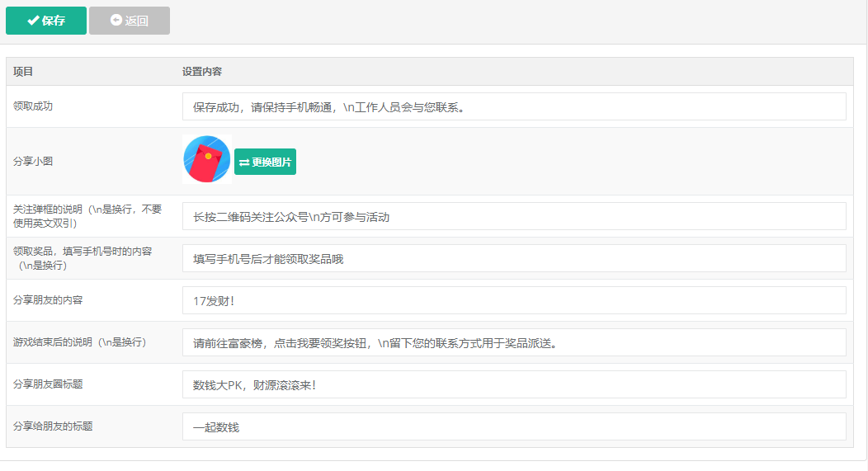Click the 游戏结束后的说明 row label
868x471 pixels.
pos(80,341)
